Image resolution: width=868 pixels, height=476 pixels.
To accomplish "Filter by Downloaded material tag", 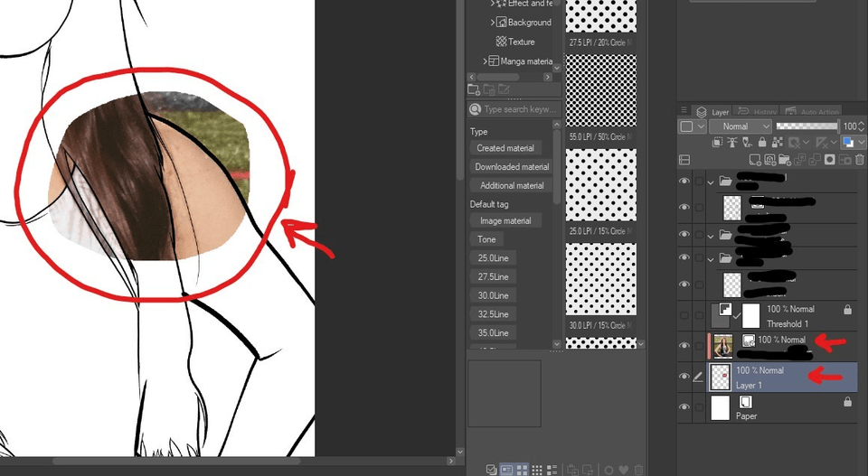I will point(512,167).
